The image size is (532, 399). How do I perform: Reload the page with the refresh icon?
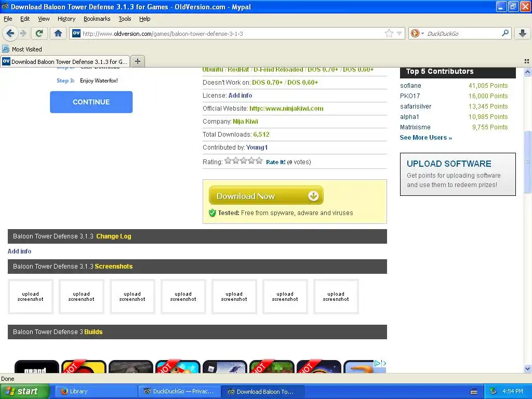tap(39, 33)
